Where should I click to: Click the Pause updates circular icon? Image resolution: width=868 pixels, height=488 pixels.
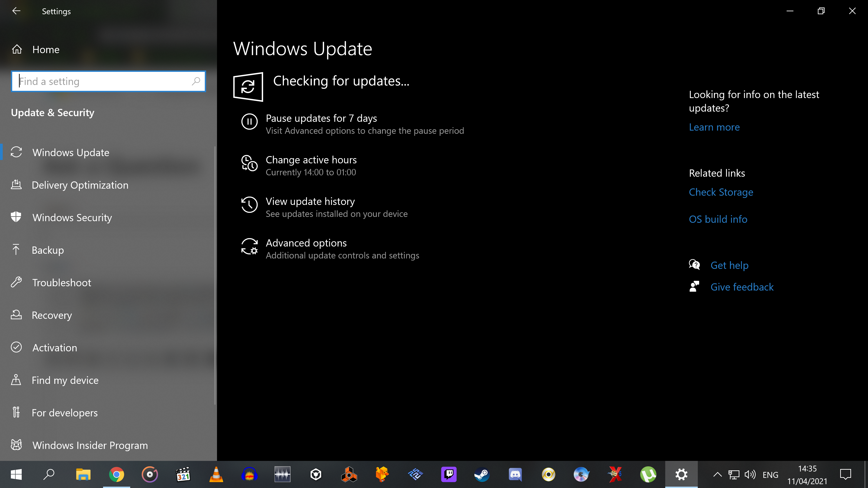tap(249, 122)
